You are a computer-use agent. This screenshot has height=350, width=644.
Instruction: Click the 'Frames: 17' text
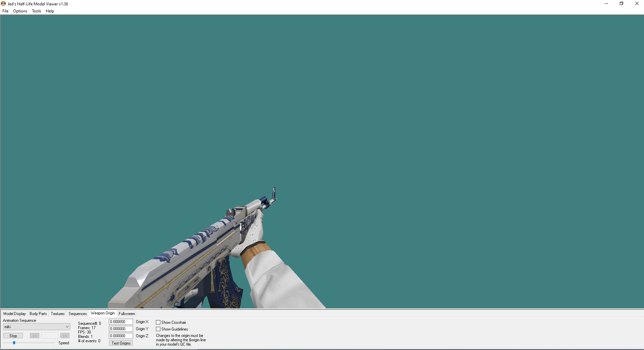click(x=87, y=328)
